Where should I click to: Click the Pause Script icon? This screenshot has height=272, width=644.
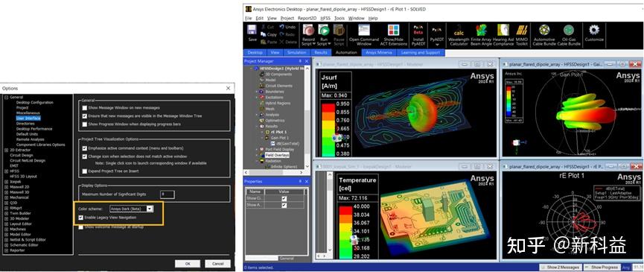pyautogui.click(x=339, y=30)
